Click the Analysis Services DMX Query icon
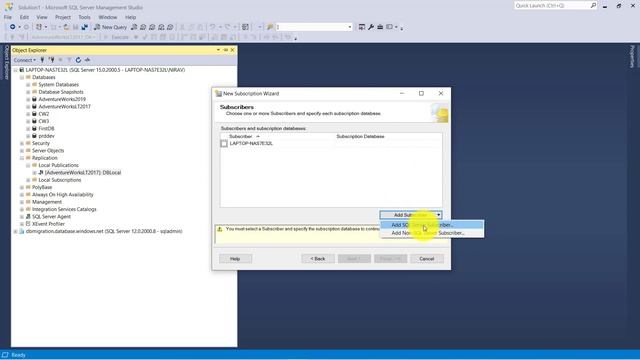This screenshot has width=640, height=360. 152,27
